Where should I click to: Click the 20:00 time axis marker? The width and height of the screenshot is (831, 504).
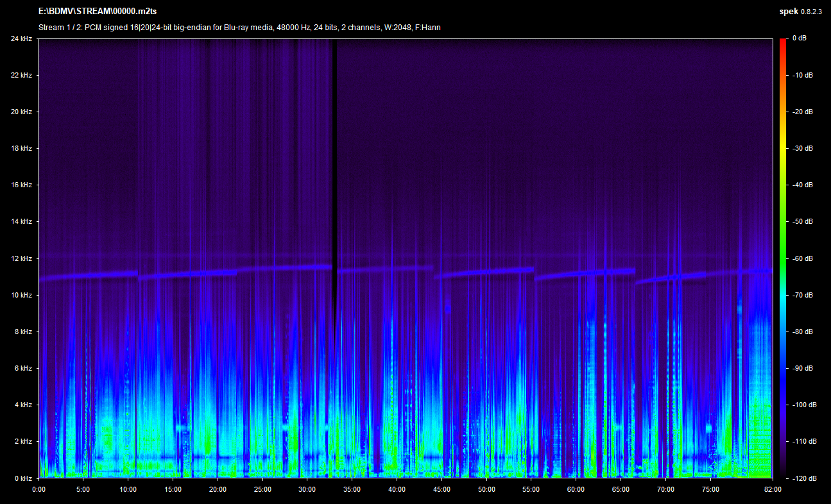pos(218,489)
